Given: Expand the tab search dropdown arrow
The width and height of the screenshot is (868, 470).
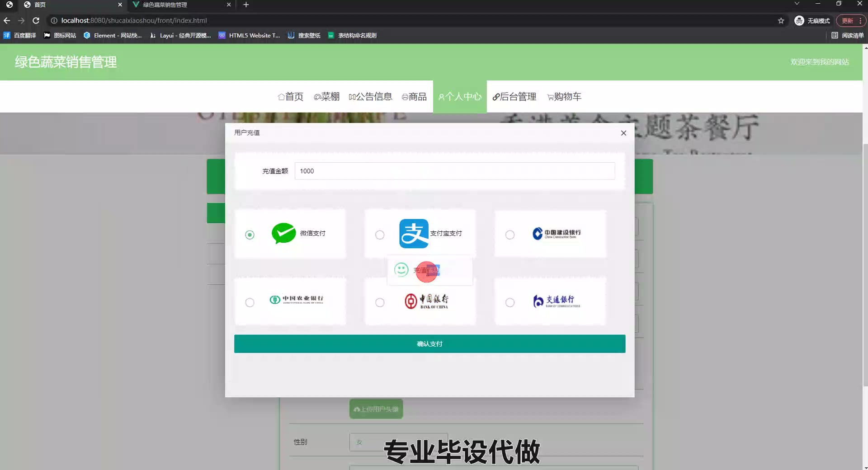Looking at the screenshot, I should point(797,4).
